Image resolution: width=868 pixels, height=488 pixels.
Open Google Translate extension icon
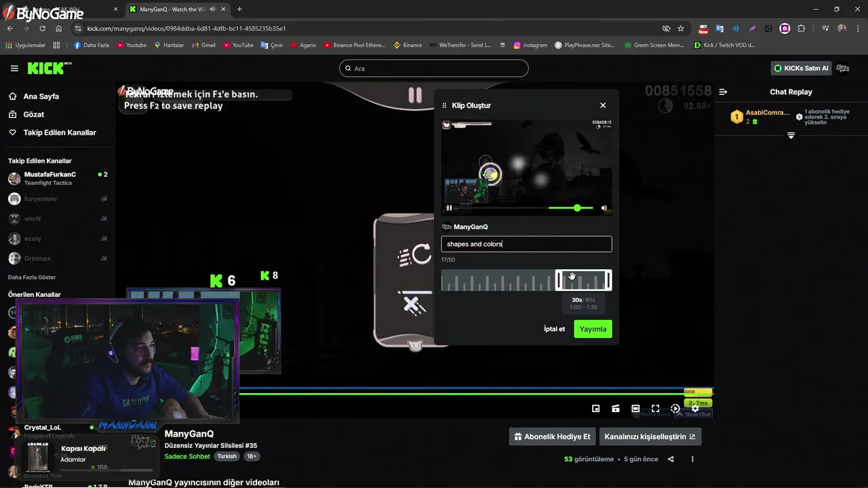click(719, 28)
